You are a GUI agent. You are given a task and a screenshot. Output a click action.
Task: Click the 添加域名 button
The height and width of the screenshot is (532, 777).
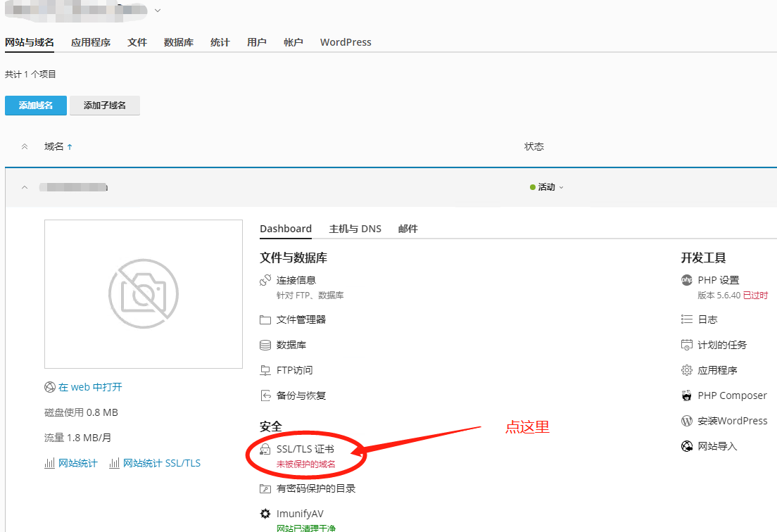click(x=36, y=106)
